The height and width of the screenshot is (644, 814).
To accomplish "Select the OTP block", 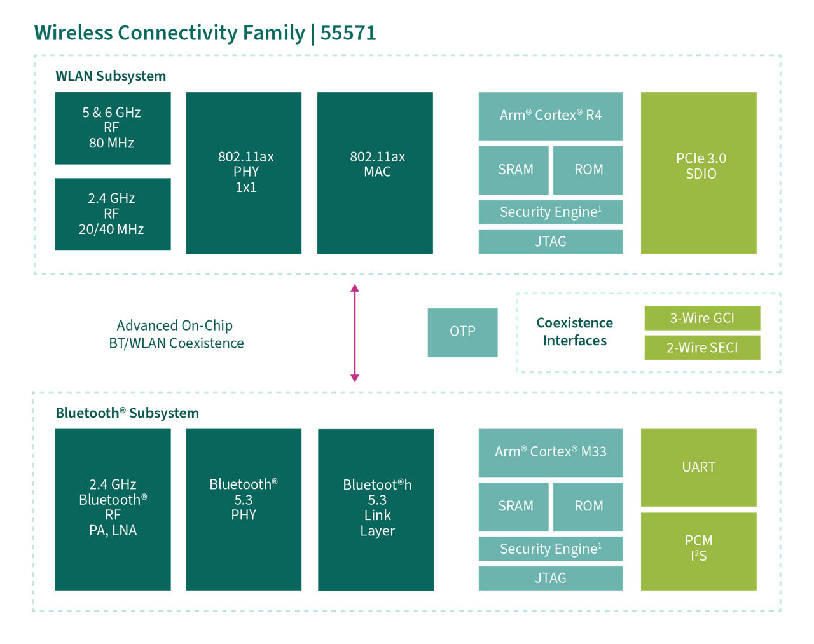I will [x=462, y=332].
